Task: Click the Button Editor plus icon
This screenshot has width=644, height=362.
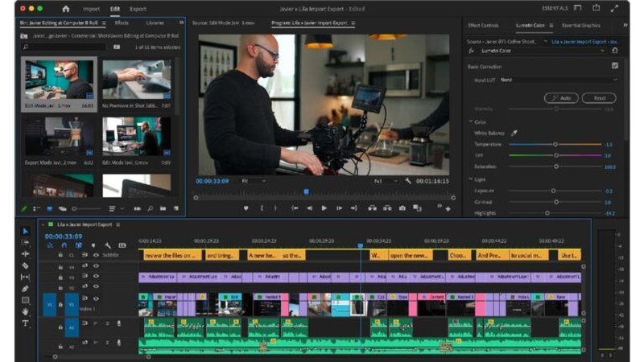Action: tap(448, 209)
